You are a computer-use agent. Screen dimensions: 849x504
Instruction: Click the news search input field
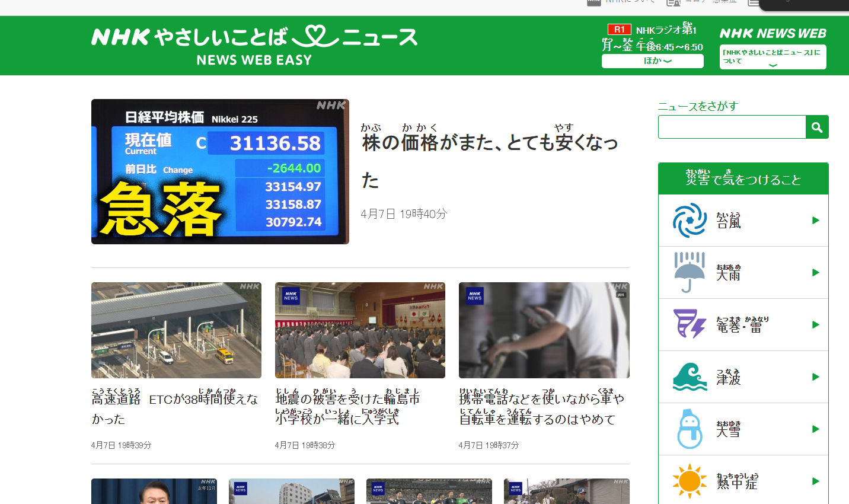pyautogui.click(x=732, y=127)
